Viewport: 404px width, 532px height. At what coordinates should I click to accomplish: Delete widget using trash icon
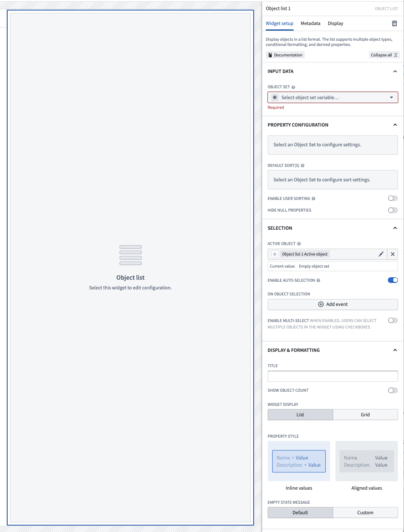(394, 23)
